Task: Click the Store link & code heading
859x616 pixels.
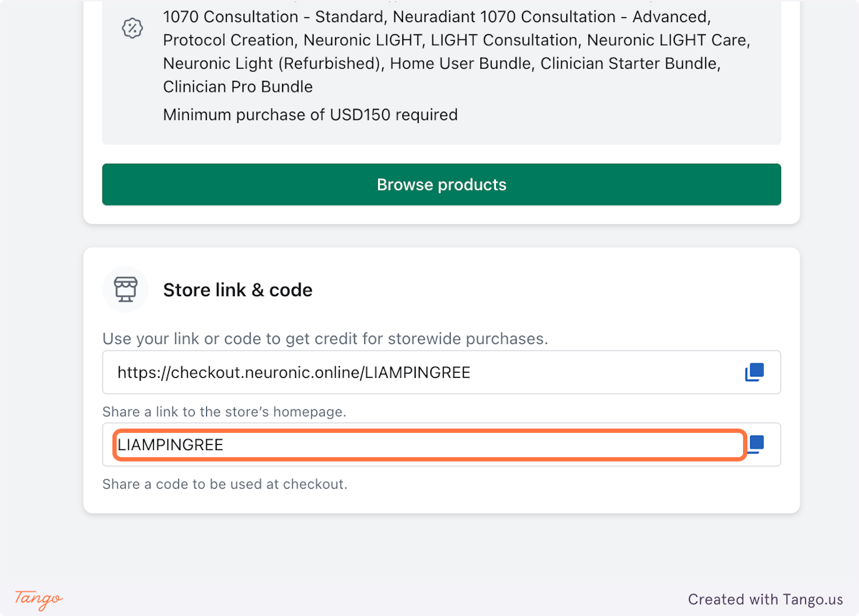Action: coord(238,290)
